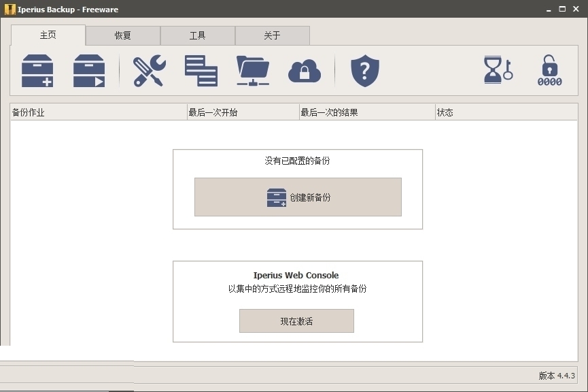
Task: Sort by 备份作业 column header
Action: 99,112
